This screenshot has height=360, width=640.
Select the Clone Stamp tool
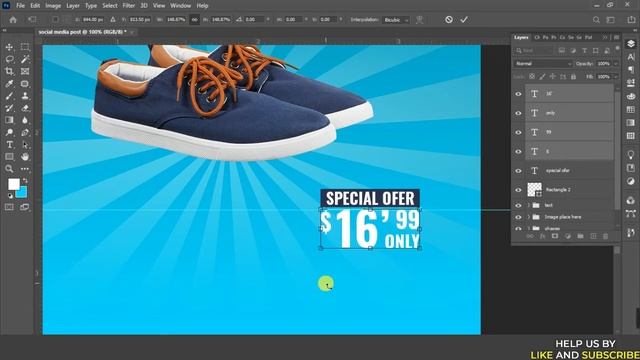[25, 96]
